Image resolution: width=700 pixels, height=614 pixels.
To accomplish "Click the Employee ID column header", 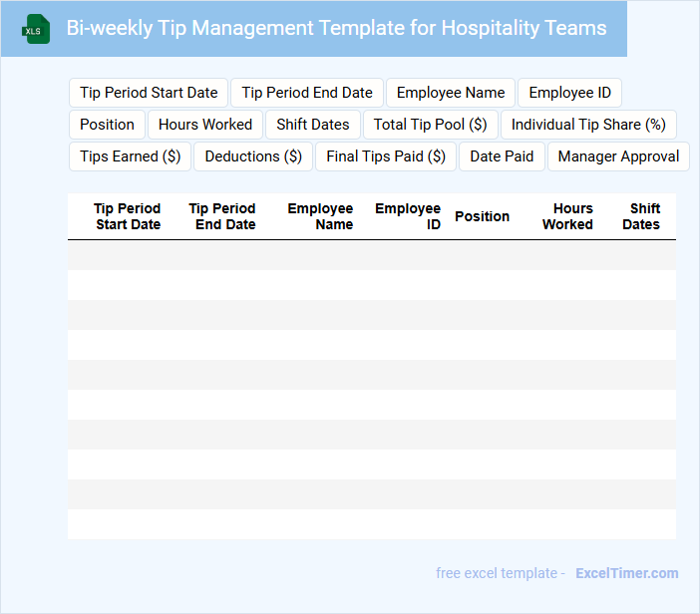I will click(408, 216).
